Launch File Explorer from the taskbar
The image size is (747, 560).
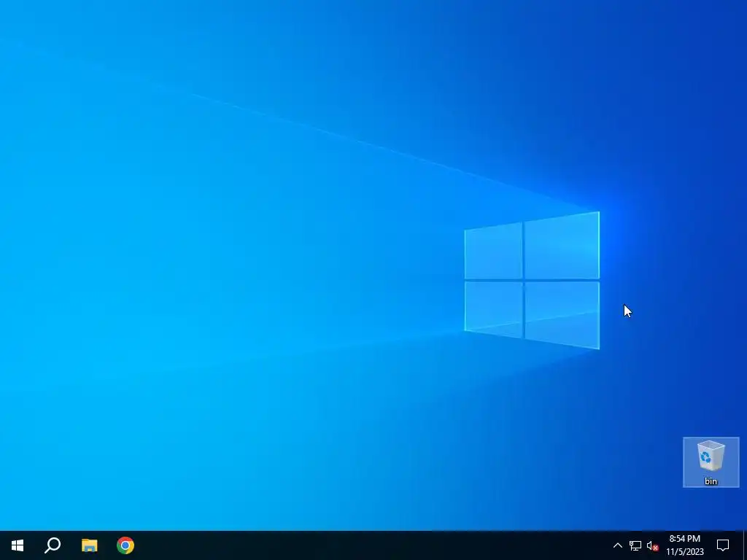89,545
